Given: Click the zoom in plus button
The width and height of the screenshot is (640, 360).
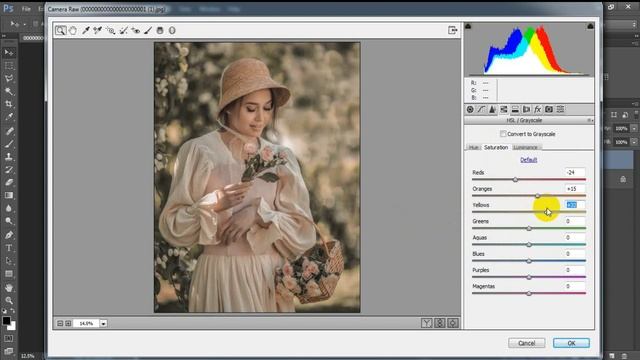Looking at the screenshot, I should (68, 323).
